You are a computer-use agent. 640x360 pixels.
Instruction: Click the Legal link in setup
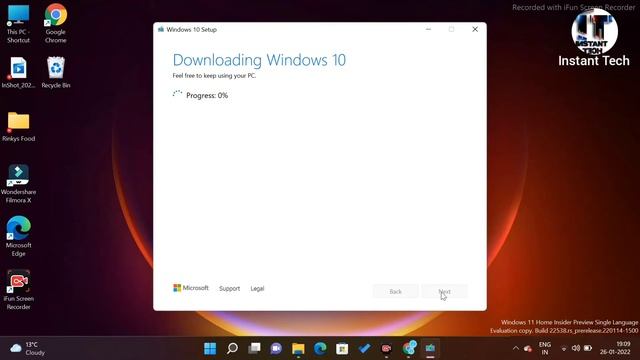coord(257,288)
